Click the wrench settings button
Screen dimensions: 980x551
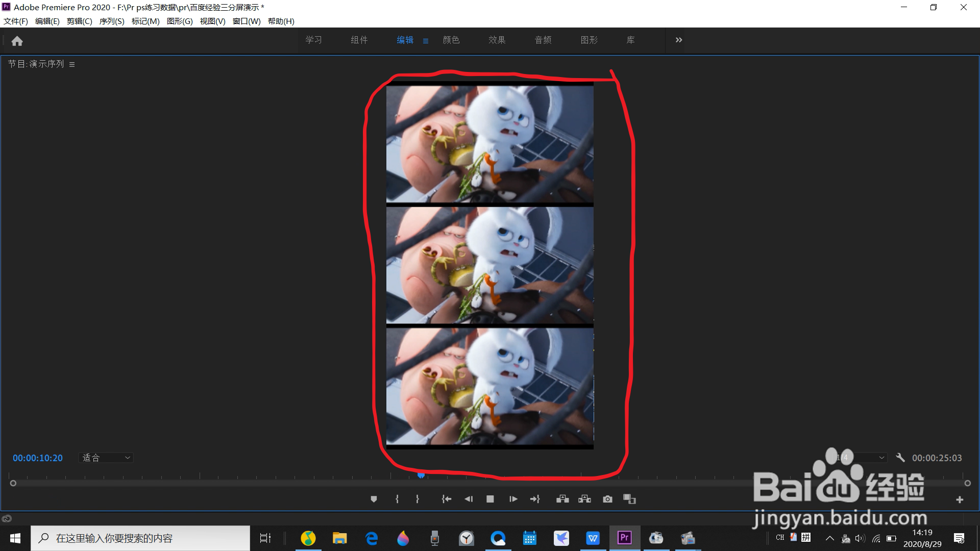(900, 458)
